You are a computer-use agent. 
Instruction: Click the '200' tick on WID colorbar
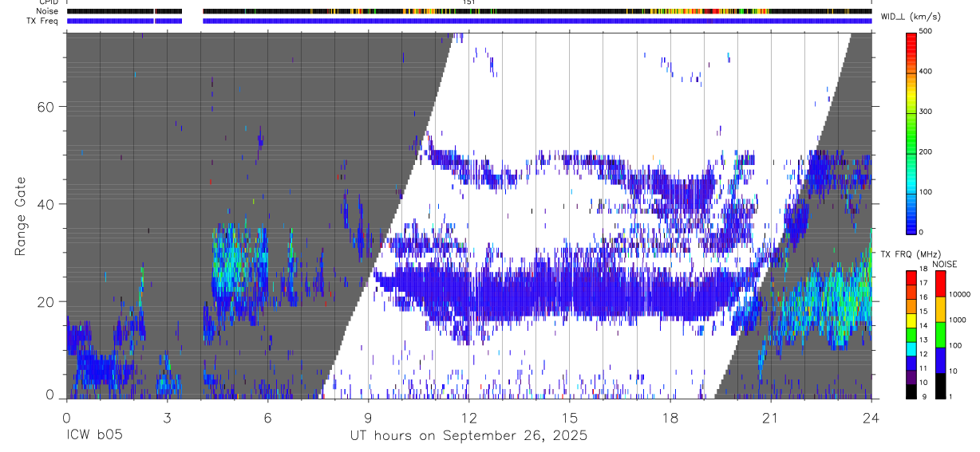[927, 151]
